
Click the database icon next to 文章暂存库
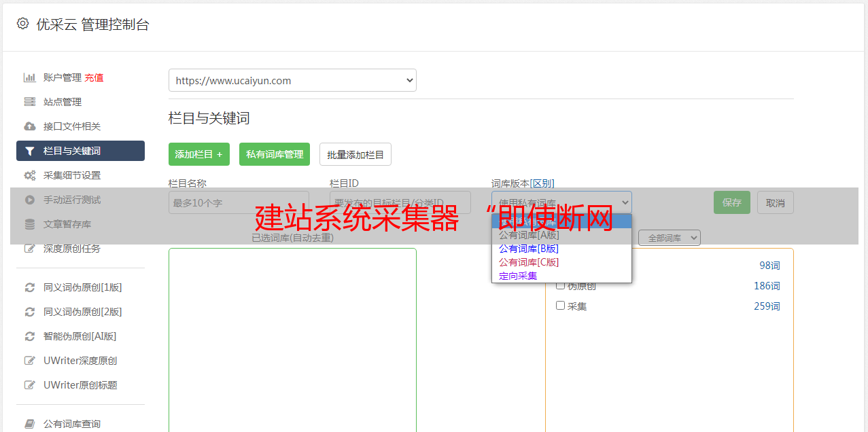click(30, 224)
